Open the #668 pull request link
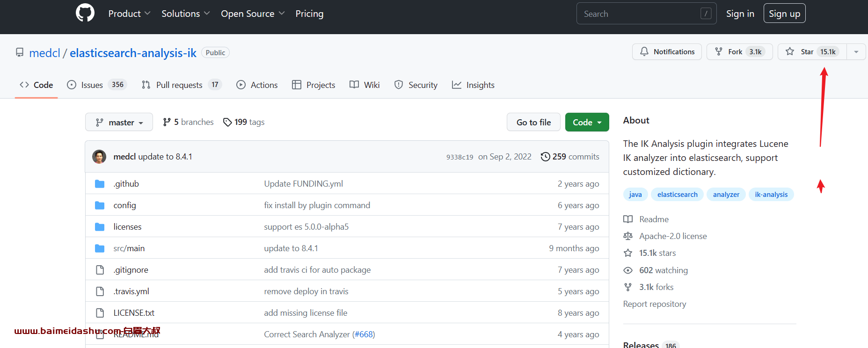868x348 pixels. 363,334
